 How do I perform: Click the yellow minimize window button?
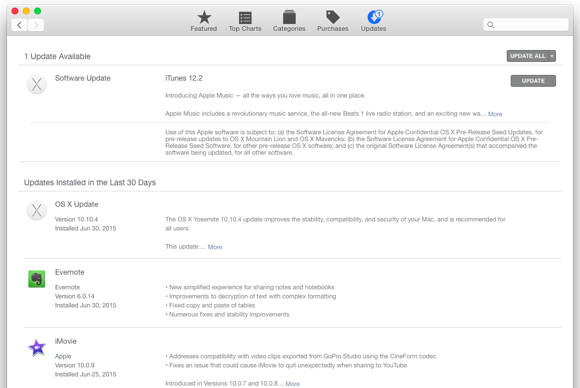tap(26, 11)
